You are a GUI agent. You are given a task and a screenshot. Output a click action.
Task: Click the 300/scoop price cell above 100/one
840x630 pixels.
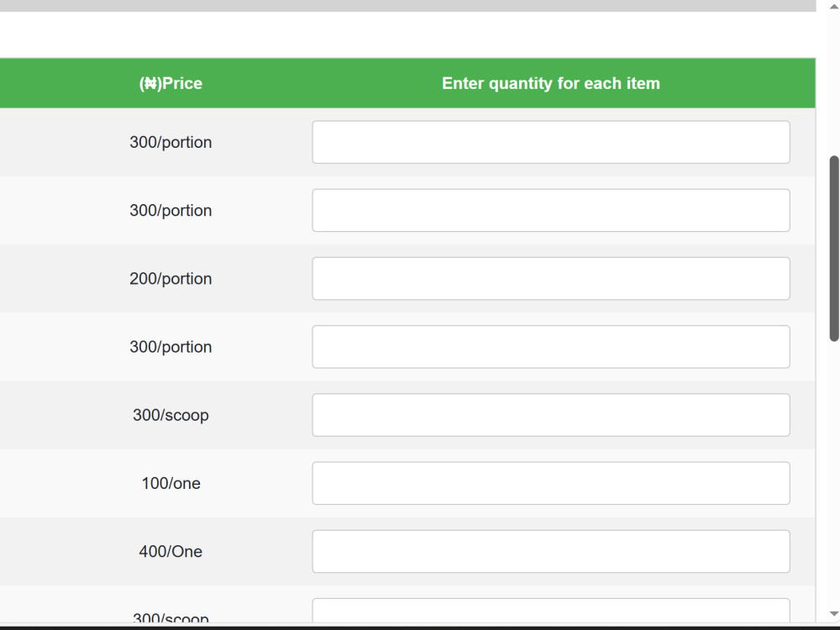pyautogui.click(x=171, y=415)
